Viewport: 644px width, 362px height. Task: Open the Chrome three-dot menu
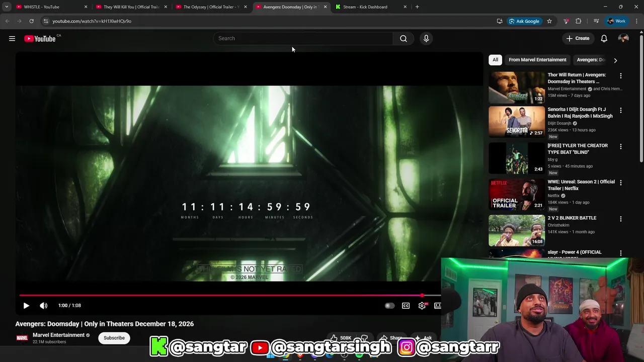637,21
